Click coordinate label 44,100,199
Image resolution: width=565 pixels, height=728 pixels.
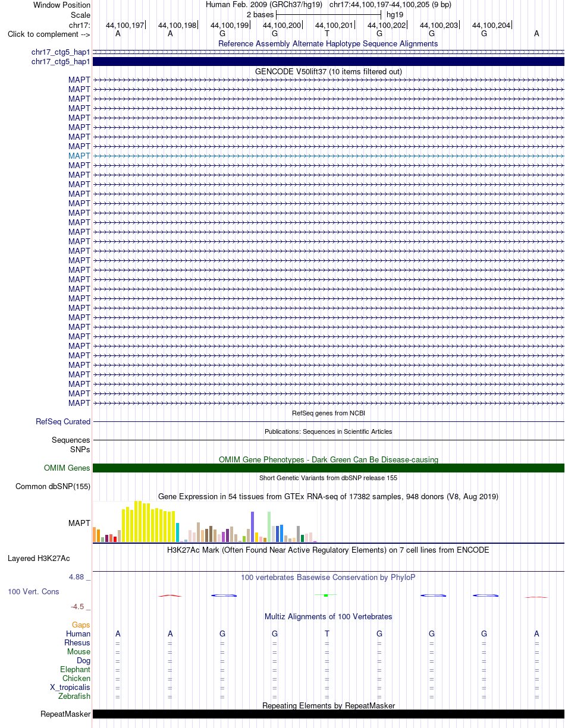230,25
